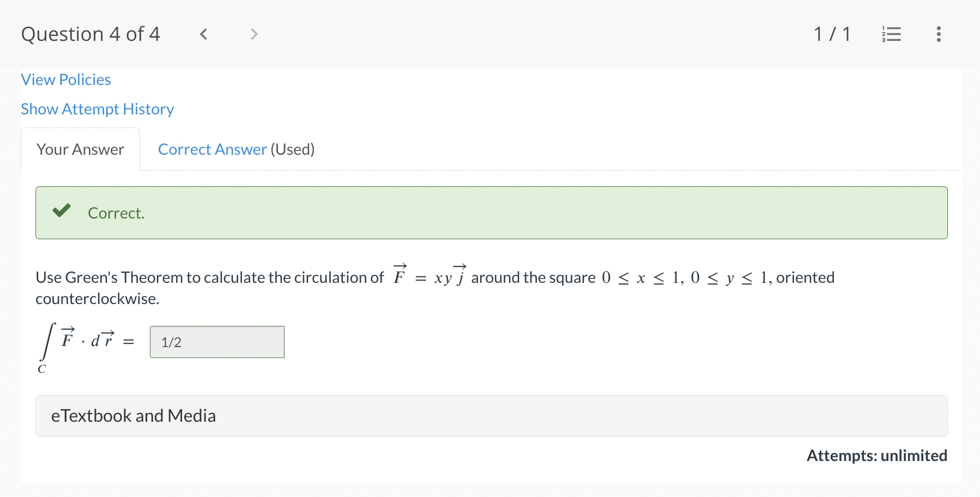Switch to the Your Answer tab
Viewport: 980px width, 497px height.
coord(80,149)
